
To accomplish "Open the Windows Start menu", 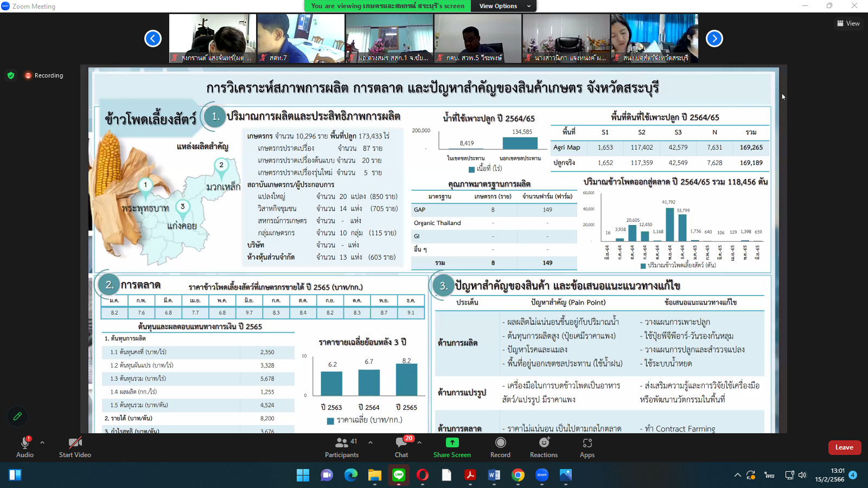I will pyautogui.click(x=303, y=475).
